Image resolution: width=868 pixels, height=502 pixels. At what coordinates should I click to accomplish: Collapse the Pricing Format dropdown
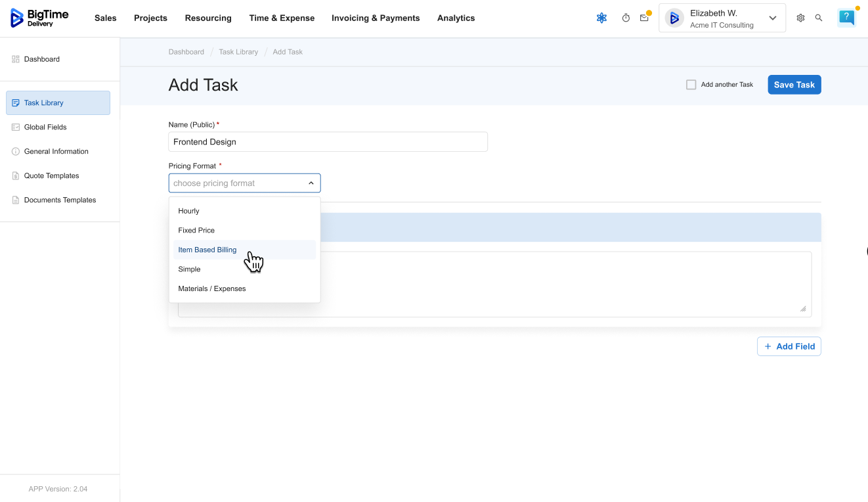[x=311, y=183]
